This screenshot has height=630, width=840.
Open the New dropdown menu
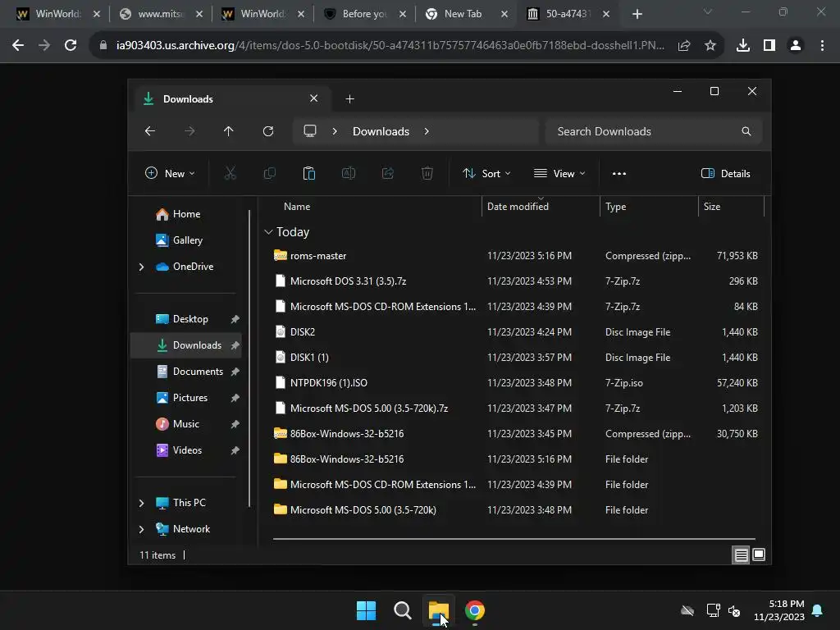click(x=170, y=173)
